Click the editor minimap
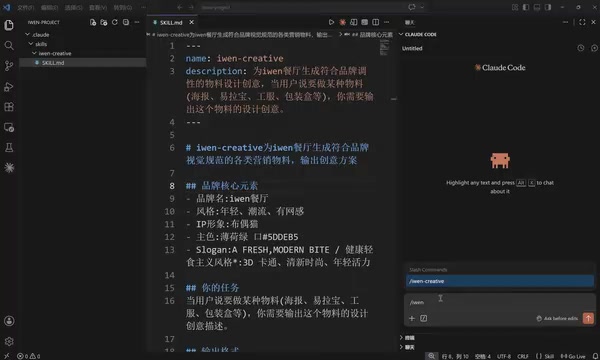 [384, 48]
